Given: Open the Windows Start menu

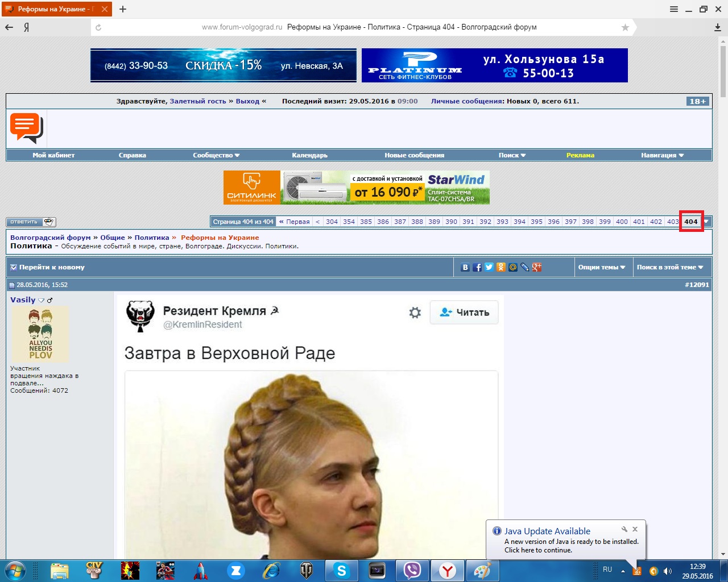Looking at the screenshot, I should click(x=15, y=570).
